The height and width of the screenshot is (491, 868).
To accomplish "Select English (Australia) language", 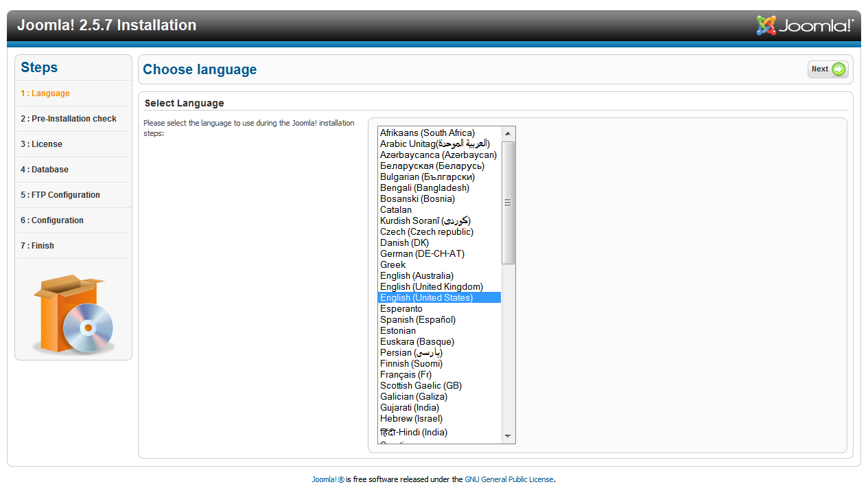I will (439, 276).
